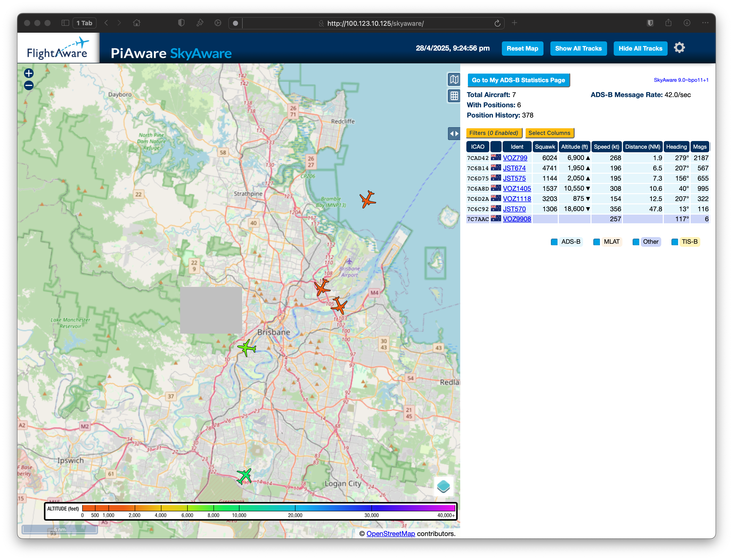Sort table by Msgs column
Image resolution: width=733 pixels, height=560 pixels.
(x=700, y=147)
